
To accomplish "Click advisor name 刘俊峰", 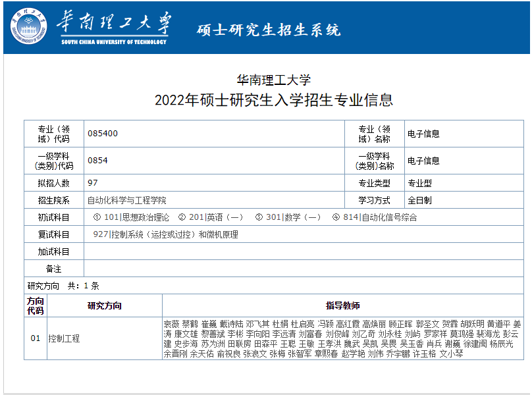I will point(338,334).
